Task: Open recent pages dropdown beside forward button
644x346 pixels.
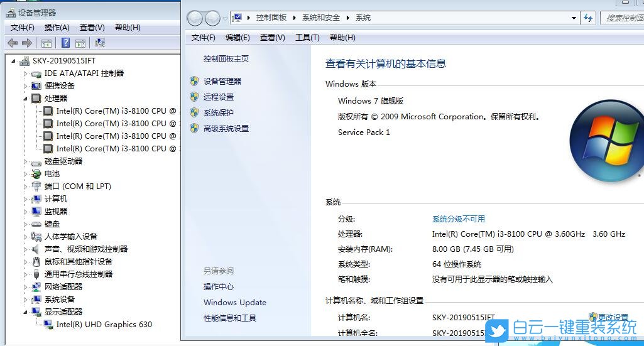Action: point(225,18)
